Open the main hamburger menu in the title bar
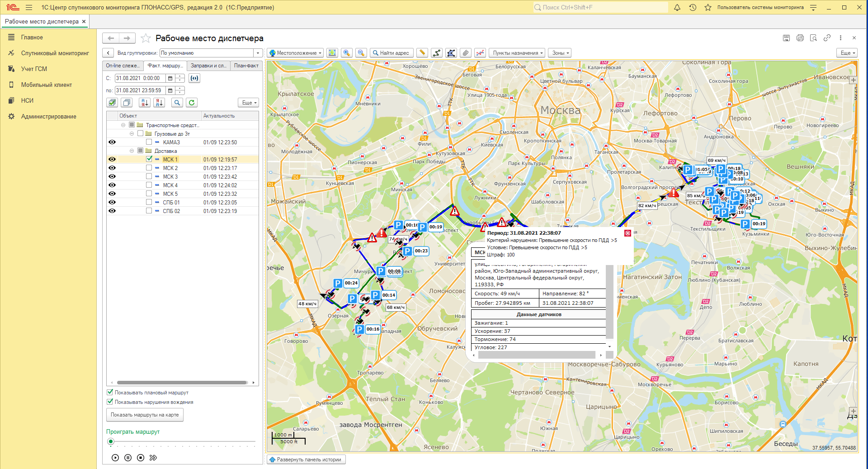This screenshot has width=868, height=469. coord(29,7)
